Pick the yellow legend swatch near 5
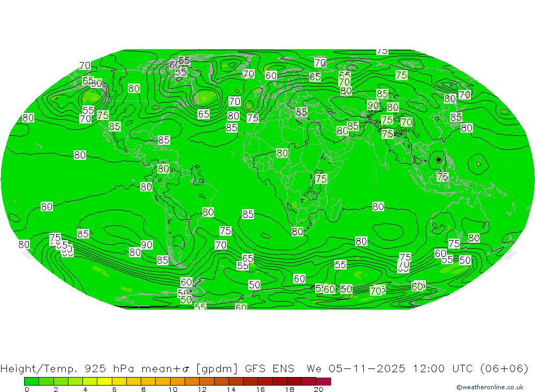The height and width of the screenshot is (392, 535). tap(104, 381)
